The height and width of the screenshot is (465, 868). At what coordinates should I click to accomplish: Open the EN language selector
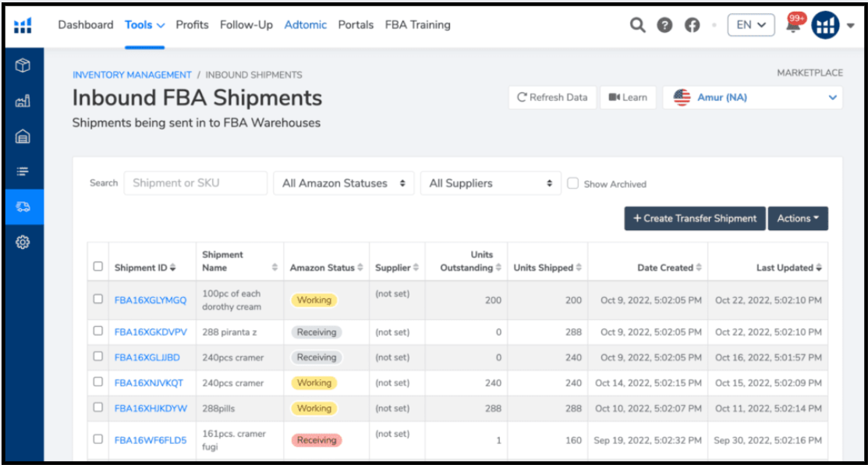click(x=751, y=25)
